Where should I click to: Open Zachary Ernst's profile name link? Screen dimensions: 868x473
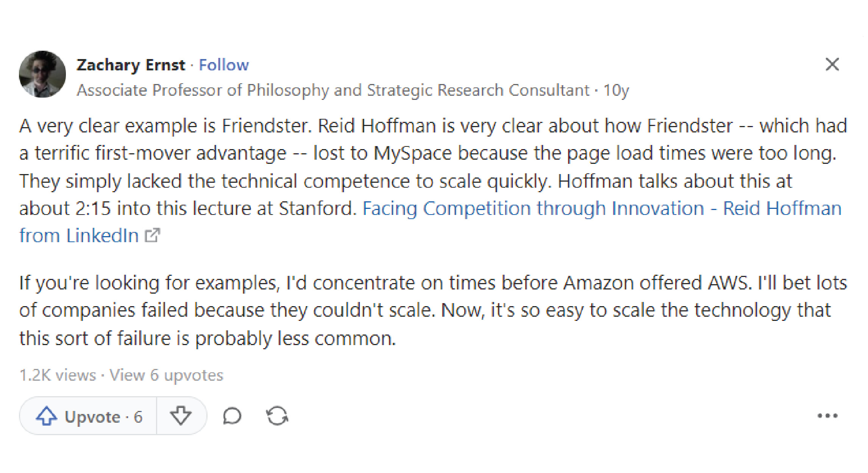point(131,65)
